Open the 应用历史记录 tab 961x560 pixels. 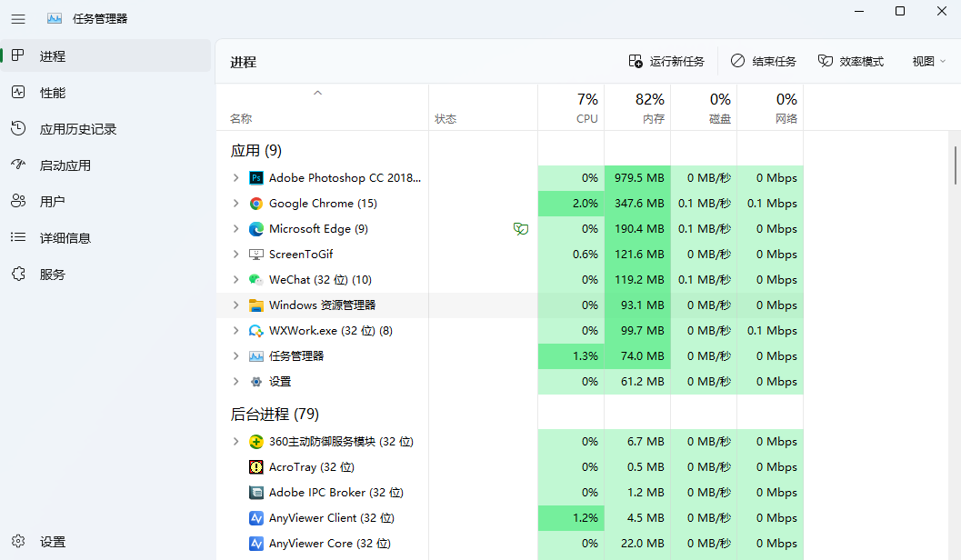106,129
